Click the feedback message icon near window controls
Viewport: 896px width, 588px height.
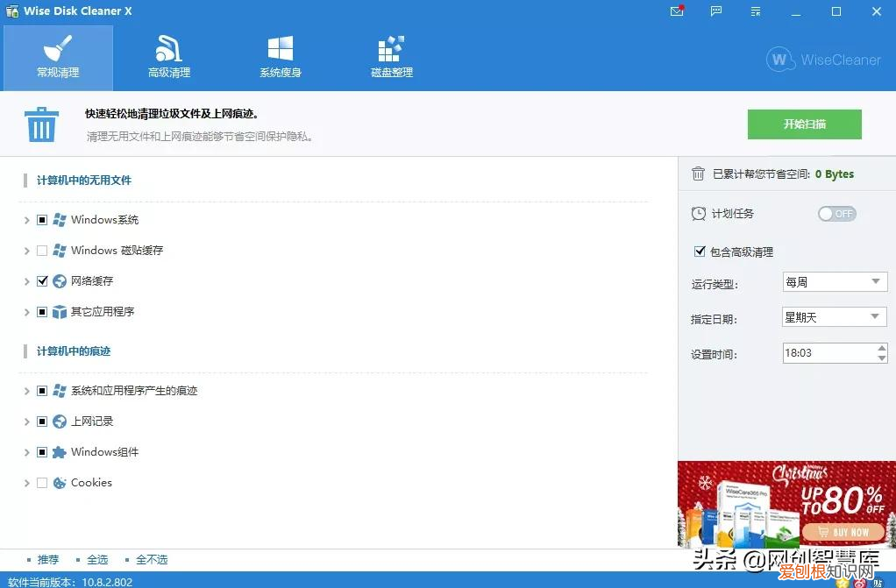click(x=715, y=11)
